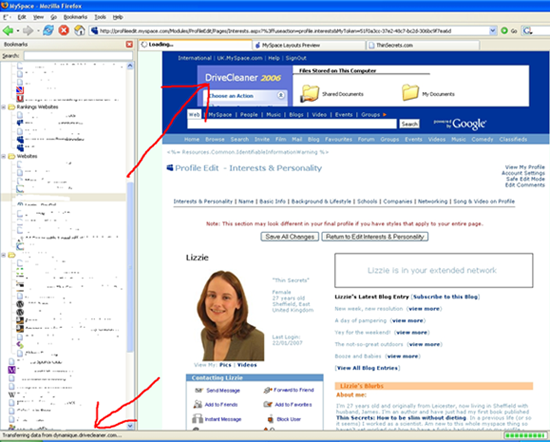This screenshot has width=550, height=442.
Task: Click the site favicon in address bar
Action: point(94,31)
